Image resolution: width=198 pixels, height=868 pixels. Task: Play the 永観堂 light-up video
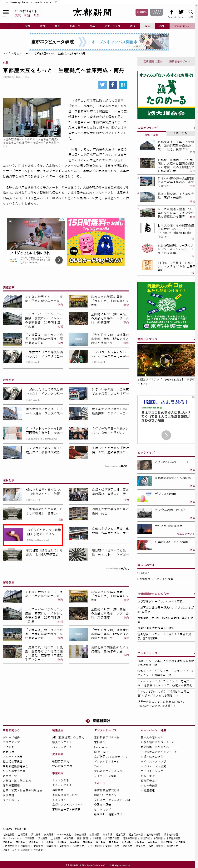click(x=166, y=361)
